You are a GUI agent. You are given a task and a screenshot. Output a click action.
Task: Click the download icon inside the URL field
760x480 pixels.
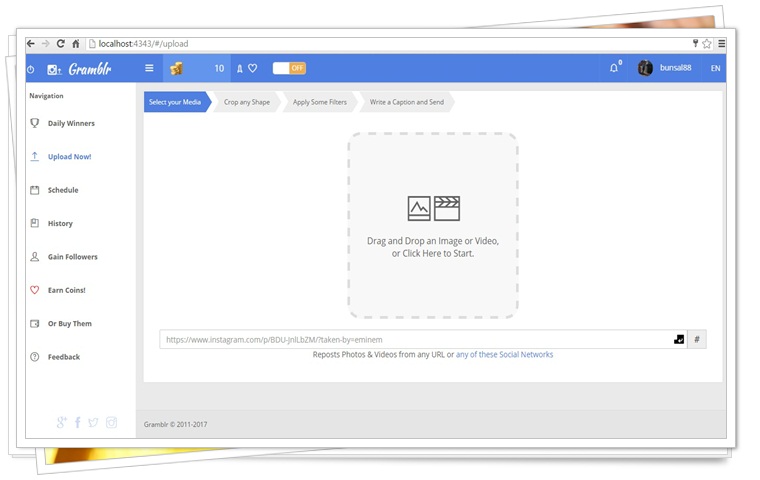679,339
